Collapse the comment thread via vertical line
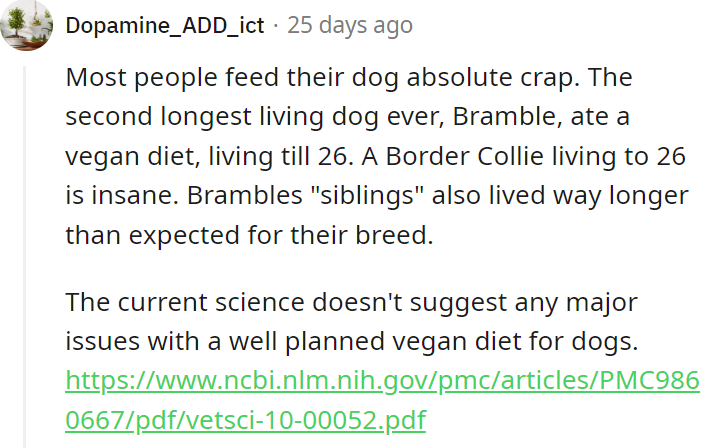 pyautogui.click(x=25, y=257)
